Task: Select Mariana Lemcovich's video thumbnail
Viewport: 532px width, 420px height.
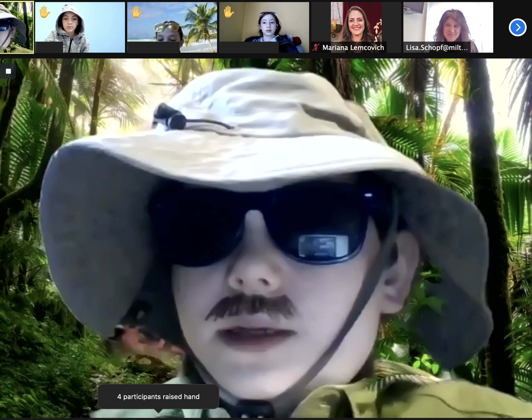Action: click(x=356, y=27)
